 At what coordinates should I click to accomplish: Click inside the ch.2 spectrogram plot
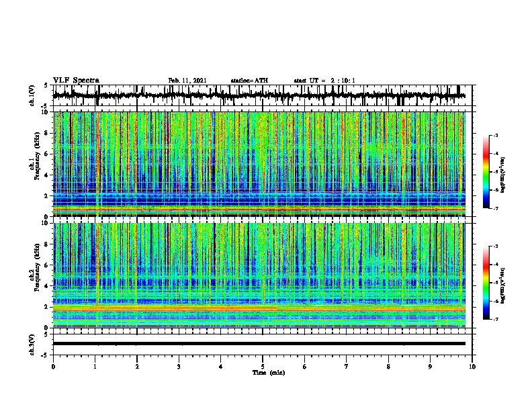coord(259,275)
